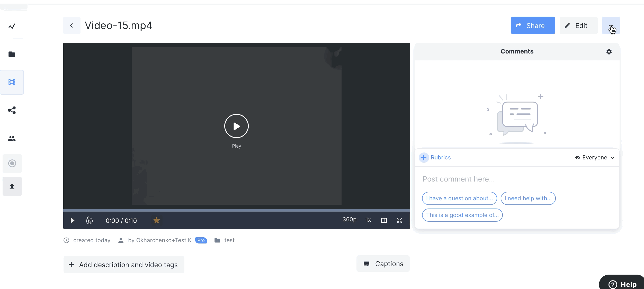Click the upload arrow icon
Viewport: 644px width, 289px height.
(12, 186)
